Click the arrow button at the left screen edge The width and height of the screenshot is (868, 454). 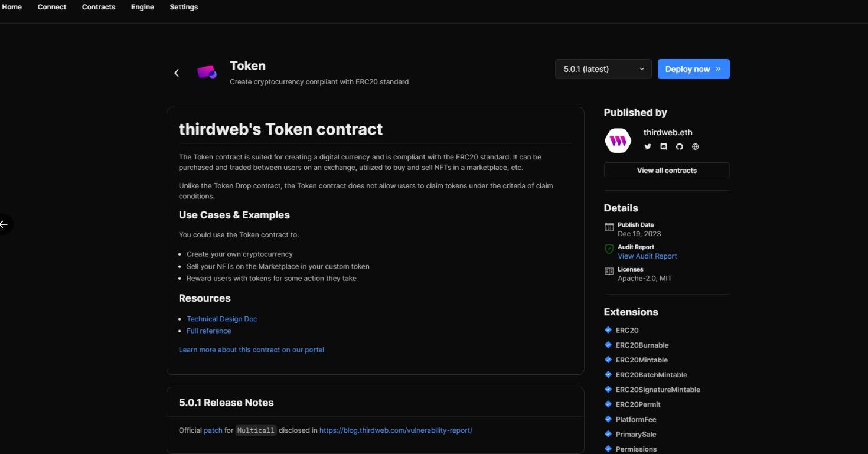[5, 224]
